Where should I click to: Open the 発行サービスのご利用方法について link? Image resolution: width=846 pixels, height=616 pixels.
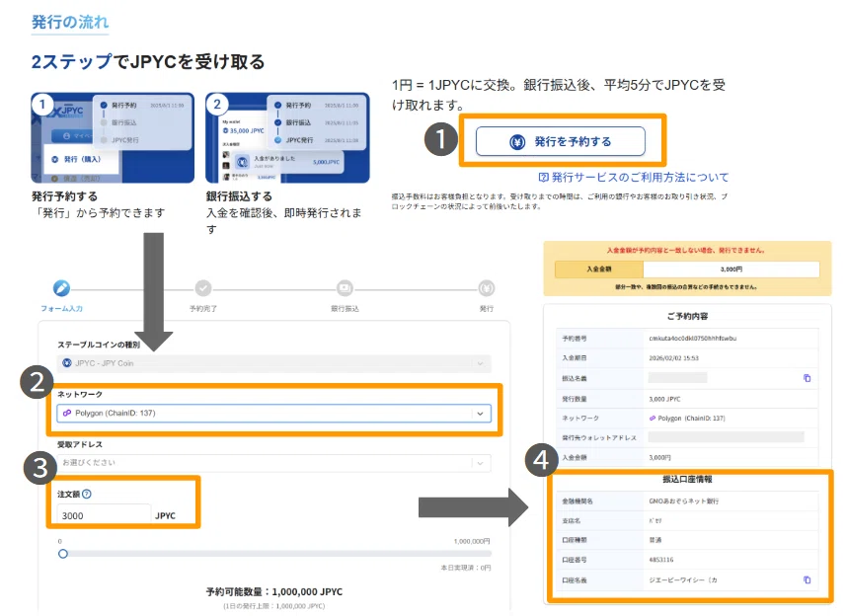pyautogui.click(x=634, y=177)
